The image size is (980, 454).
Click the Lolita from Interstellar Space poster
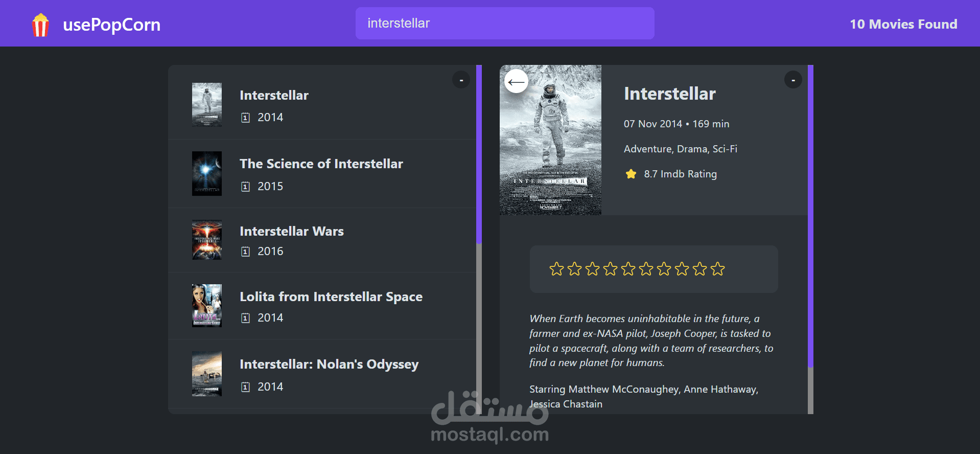[x=207, y=305]
